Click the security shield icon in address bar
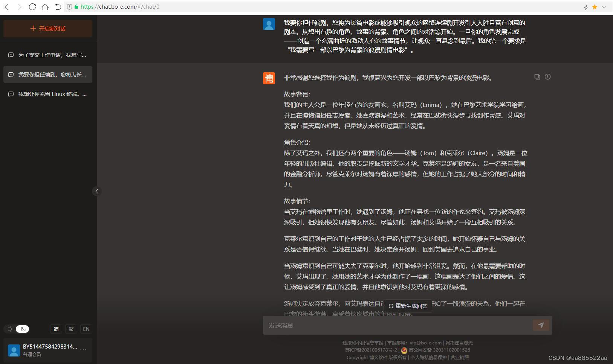Screen dimensions: 613x364 [69, 7]
